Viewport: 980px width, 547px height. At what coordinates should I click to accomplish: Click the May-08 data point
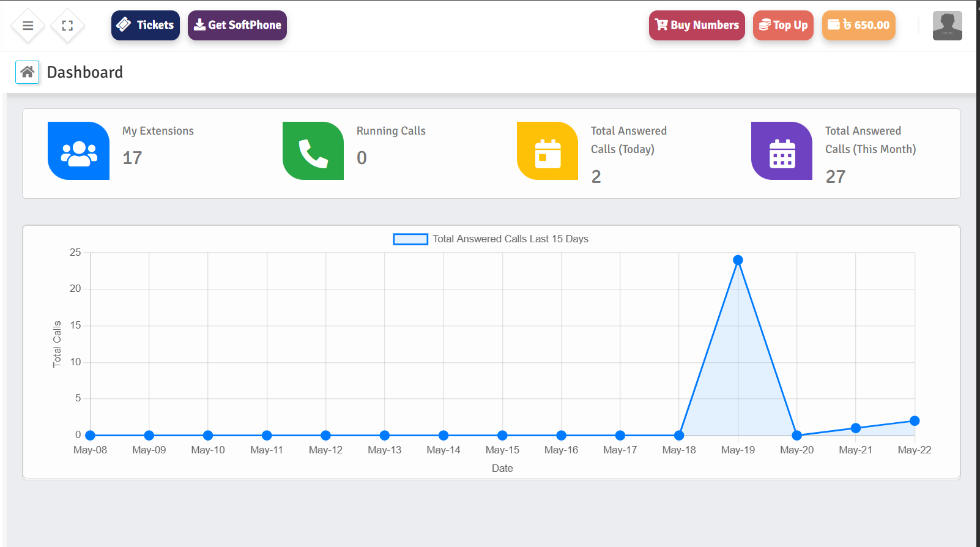click(91, 436)
